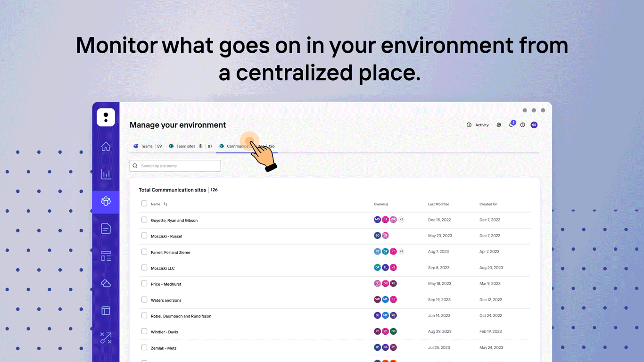This screenshot has height=362, width=644.
Task: Check the checkbox for Mosciski LLC row
Action: click(x=144, y=267)
